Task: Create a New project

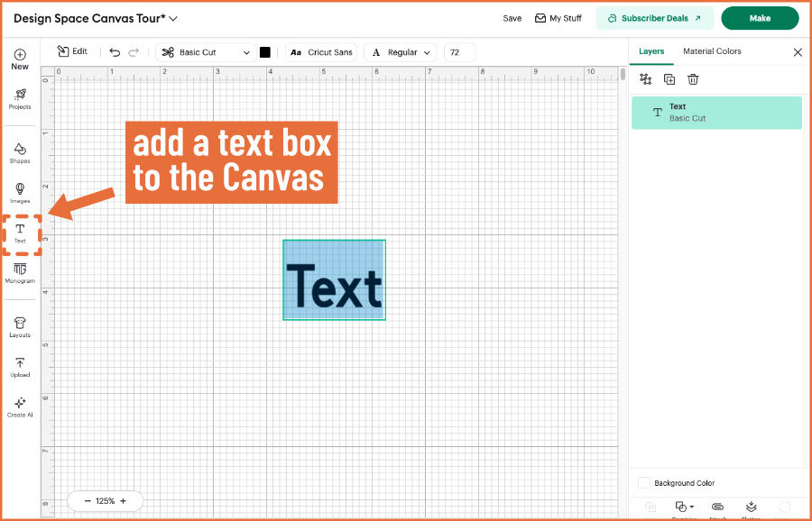Action: [x=20, y=59]
